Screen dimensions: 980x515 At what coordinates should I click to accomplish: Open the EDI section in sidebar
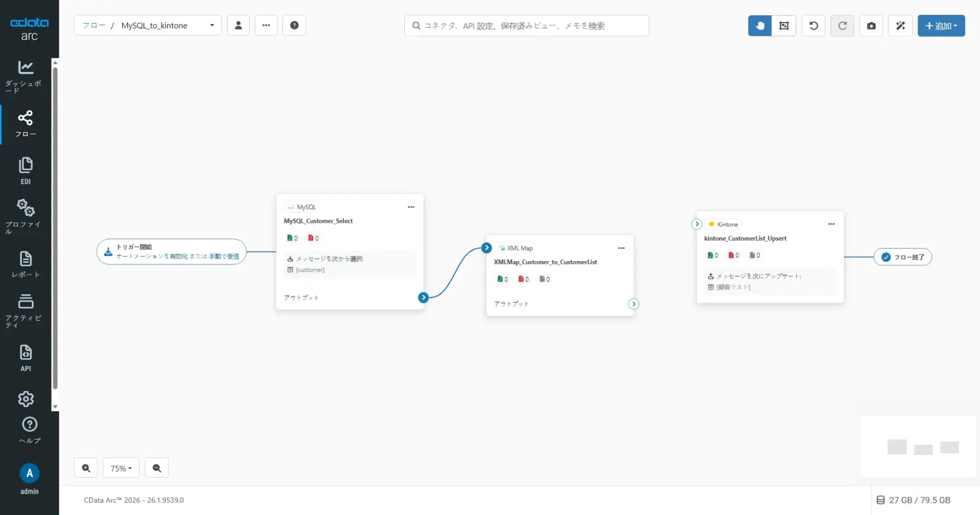[25, 171]
